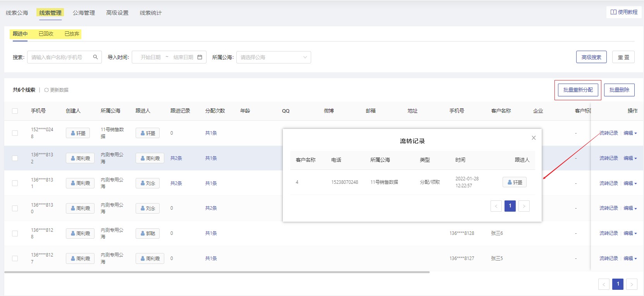Click the 开始日期 start date field

tap(151, 57)
